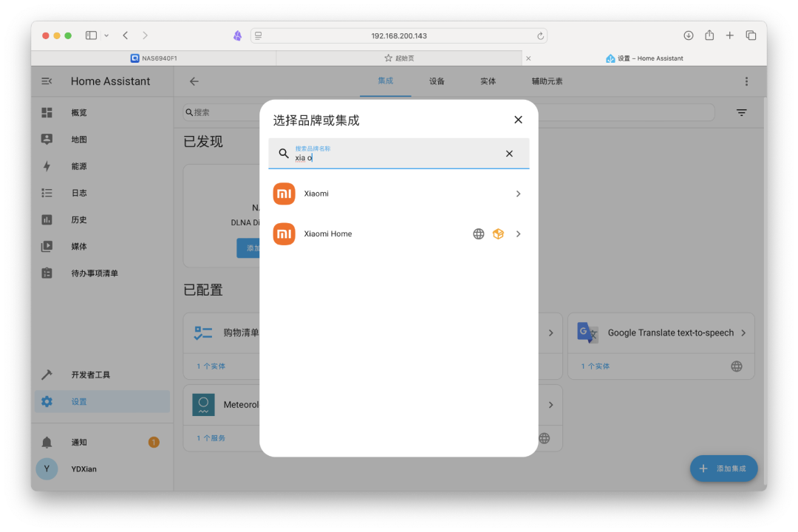The width and height of the screenshot is (798, 532).
Task: Open 地图 map in sidebar
Action: (x=79, y=140)
